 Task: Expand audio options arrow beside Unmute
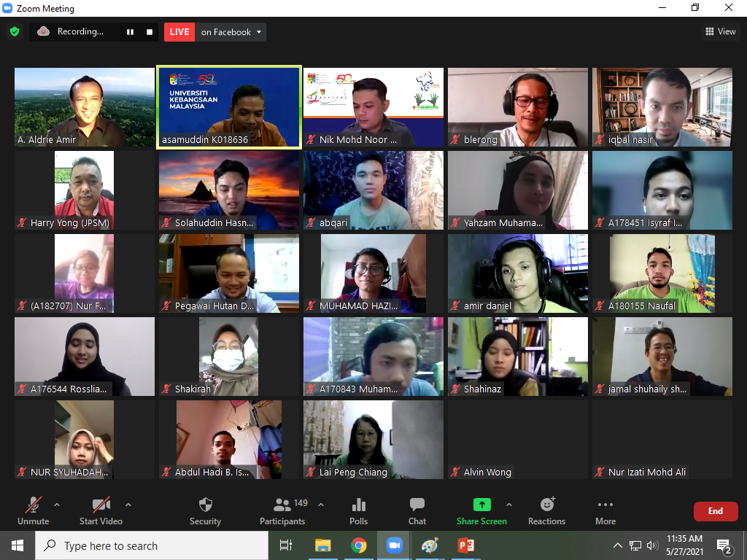click(57, 504)
